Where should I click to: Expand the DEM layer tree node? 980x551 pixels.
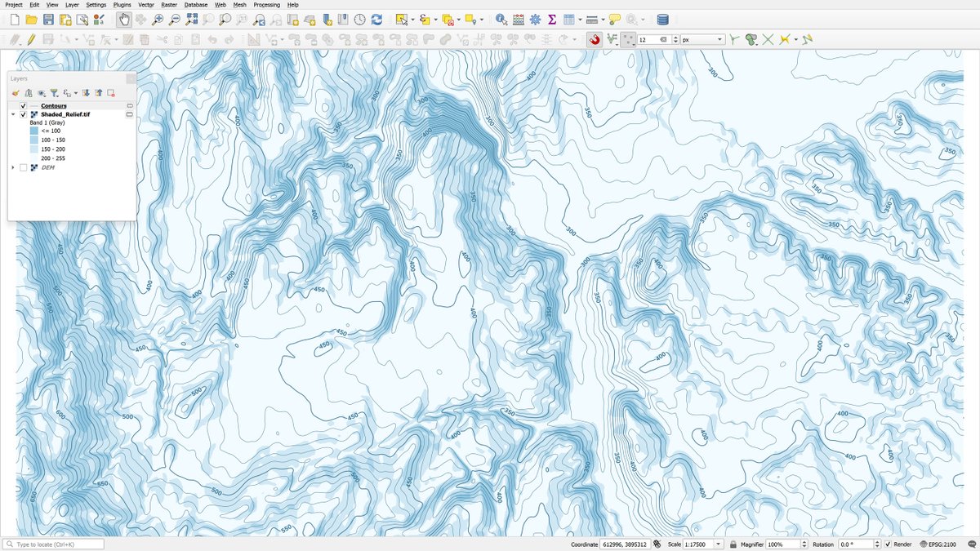(13, 167)
